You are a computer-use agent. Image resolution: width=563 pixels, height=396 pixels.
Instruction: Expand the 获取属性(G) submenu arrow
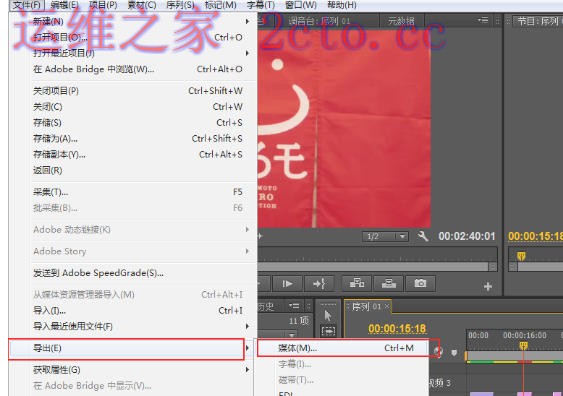[247, 369]
